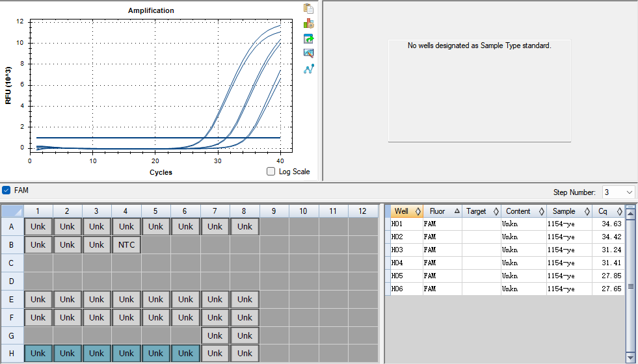
Task: Select the Unk well A8
Action: point(245,227)
